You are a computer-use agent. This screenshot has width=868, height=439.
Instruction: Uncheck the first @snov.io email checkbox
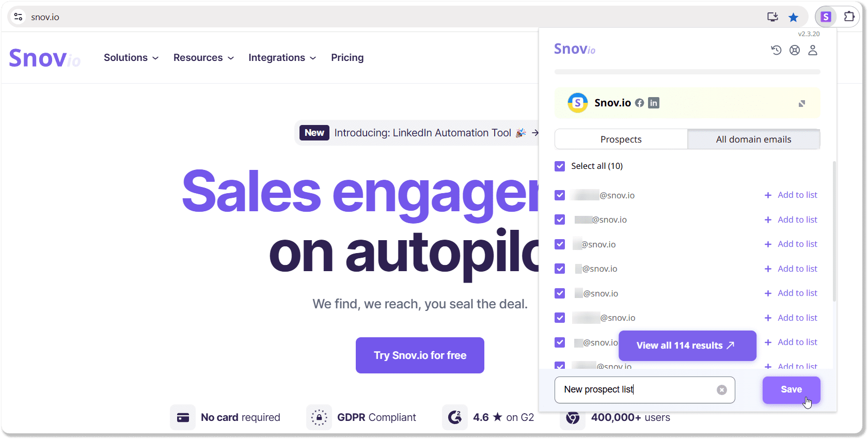click(x=560, y=195)
